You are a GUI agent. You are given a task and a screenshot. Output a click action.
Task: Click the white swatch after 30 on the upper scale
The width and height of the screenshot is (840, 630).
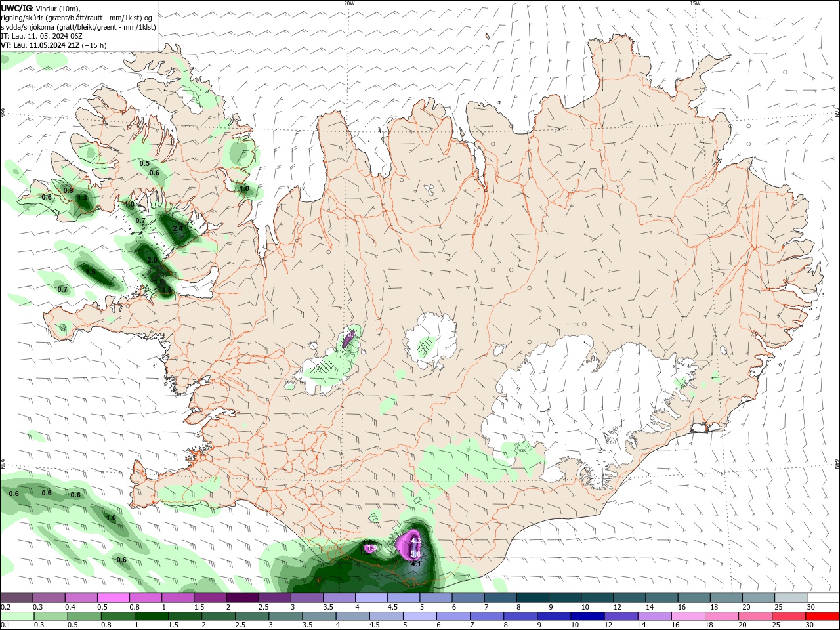823,598
